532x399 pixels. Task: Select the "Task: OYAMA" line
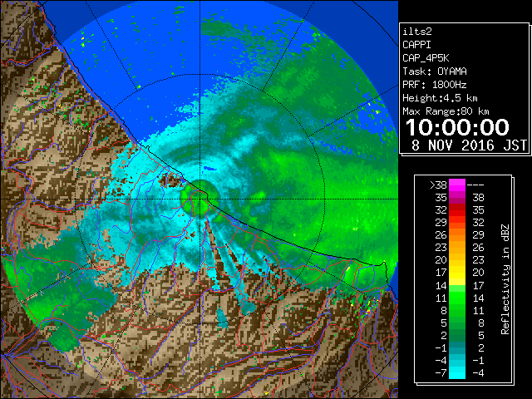[435, 71]
